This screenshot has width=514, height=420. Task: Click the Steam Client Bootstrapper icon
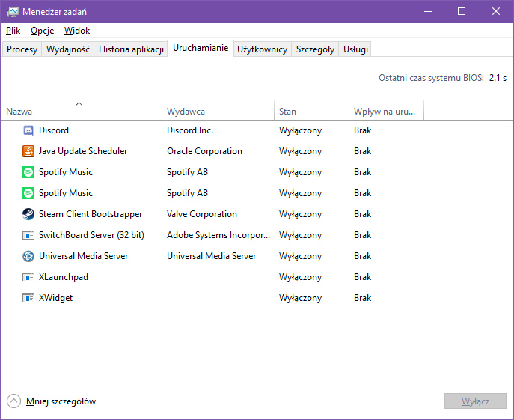[x=28, y=214]
